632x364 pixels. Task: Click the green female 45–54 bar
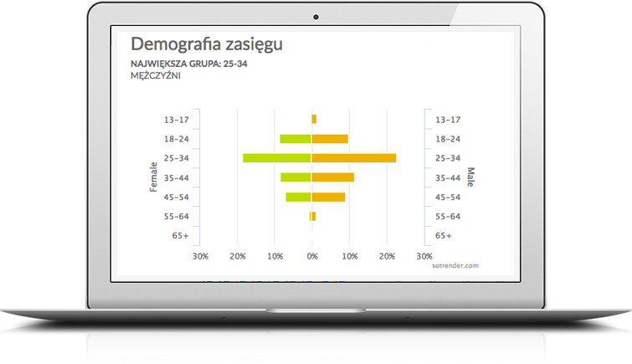tap(299, 197)
